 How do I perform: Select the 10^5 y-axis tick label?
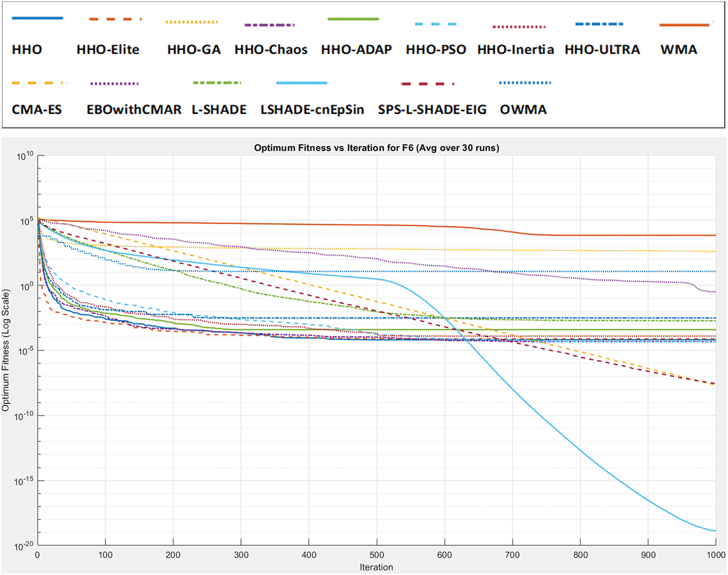(26, 222)
